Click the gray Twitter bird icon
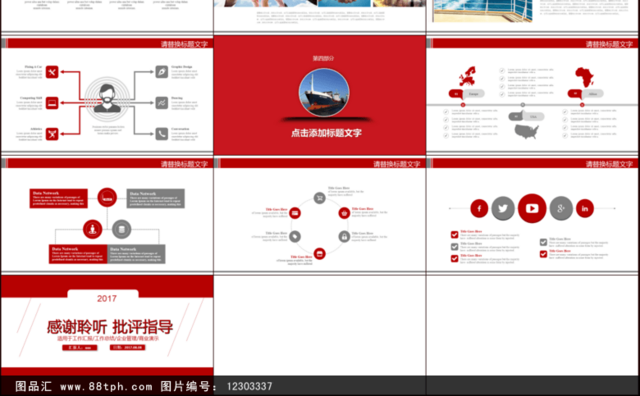640x396 pixels. point(503,208)
